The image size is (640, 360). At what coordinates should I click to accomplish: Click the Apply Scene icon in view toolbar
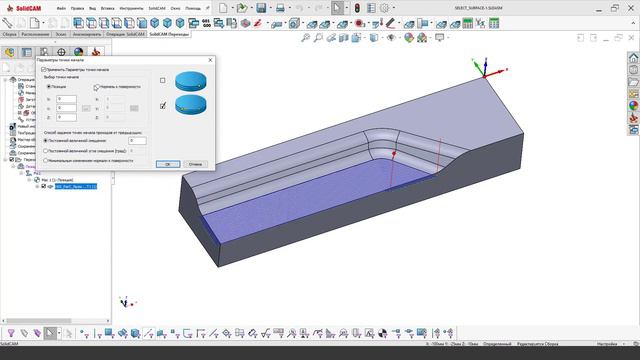click(x=422, y=38)
